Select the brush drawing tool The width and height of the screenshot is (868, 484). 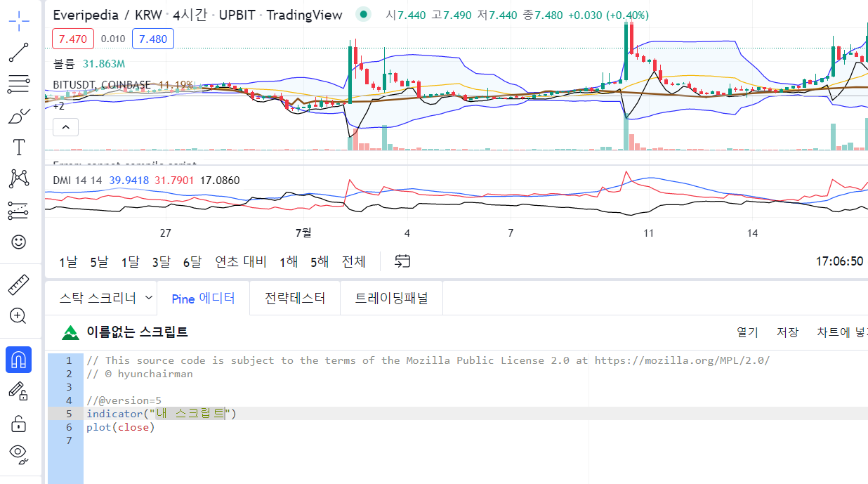click(19, 115)
